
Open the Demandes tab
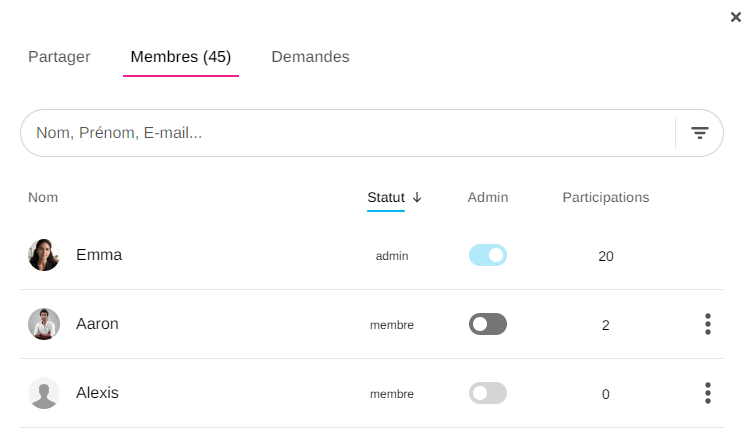coord(310,57)
